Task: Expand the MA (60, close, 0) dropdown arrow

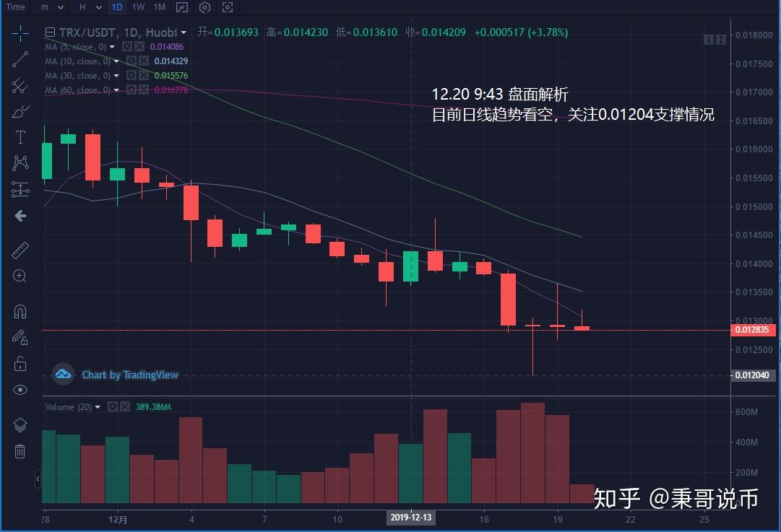Action: pyautogui.click(x=116, y=90)
